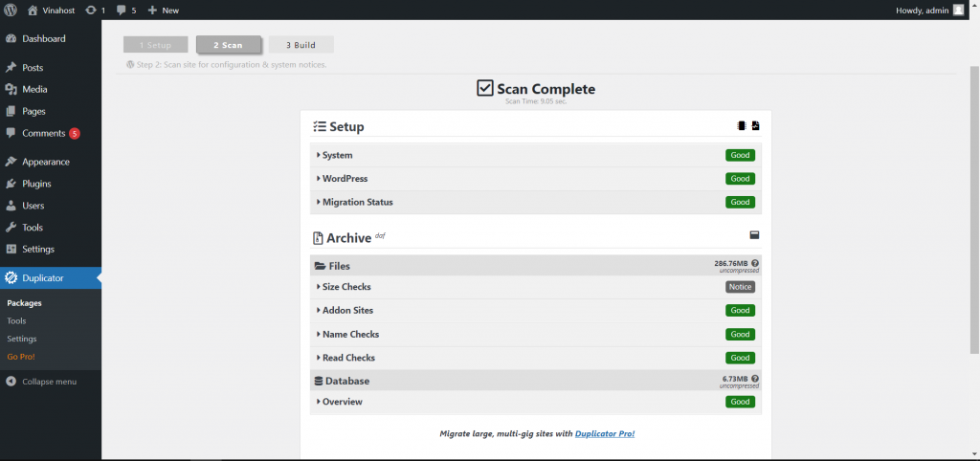Click the WordPress logo icon in admin bar
Viewport: 980px width, 461px height.
coord(11,10)
